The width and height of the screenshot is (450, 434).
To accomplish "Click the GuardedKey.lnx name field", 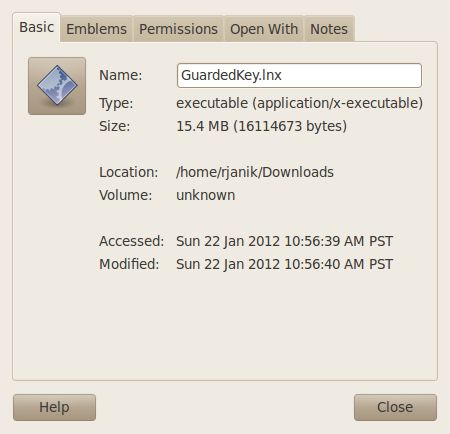I will [x=299, y=75].
